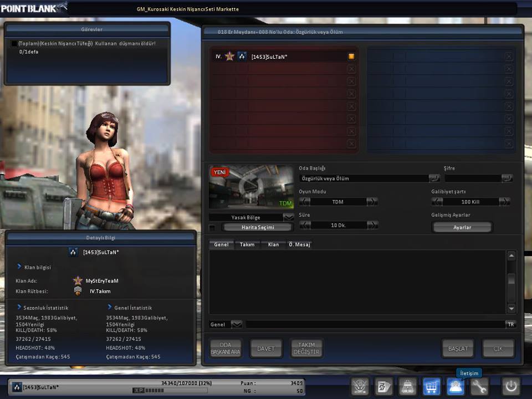Click the star clan emblem in SuLTaN's slot row

click(x=229, y=57)
